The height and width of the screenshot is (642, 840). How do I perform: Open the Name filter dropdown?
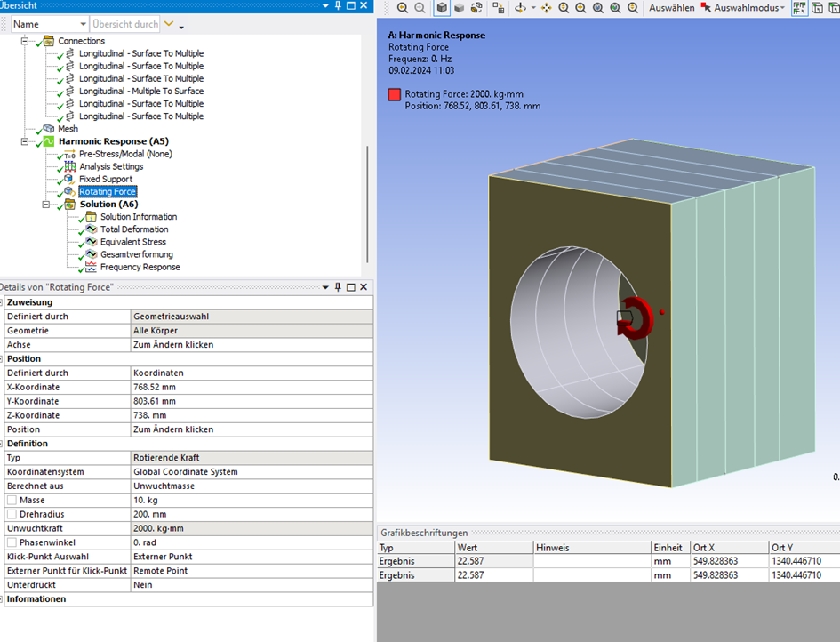[84, 24]
